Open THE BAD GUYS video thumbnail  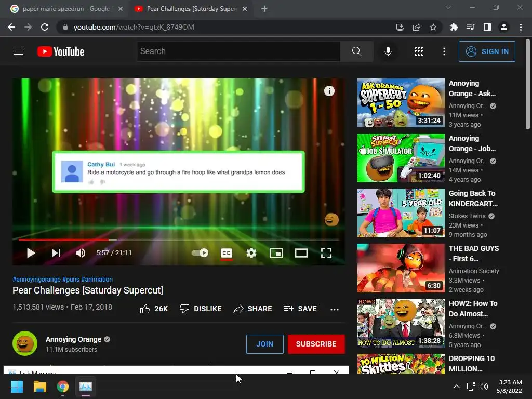(x=401, y=268)
